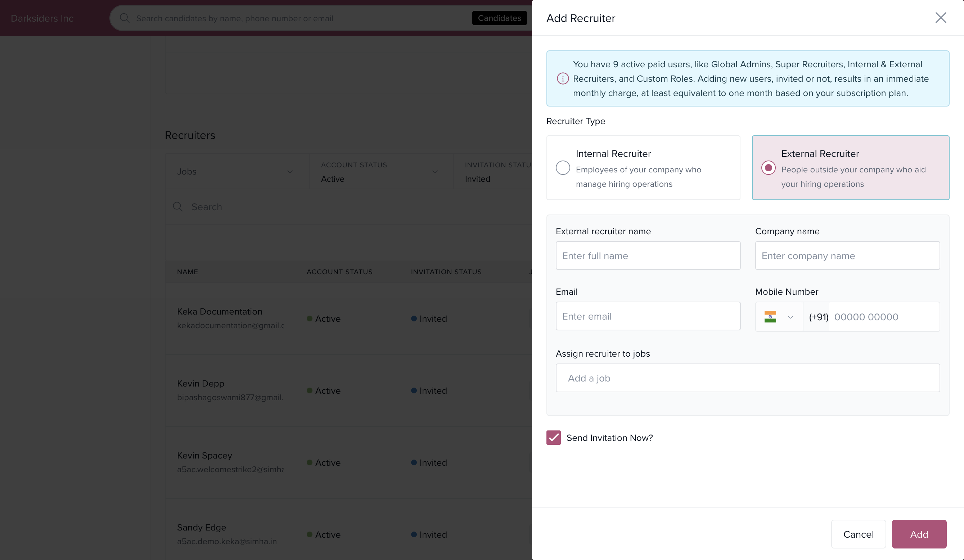Image resolution: width=964 pixels, height=560 pixels.
Task: Focus the Enter company name field
Action: click(x=847, y=256)
